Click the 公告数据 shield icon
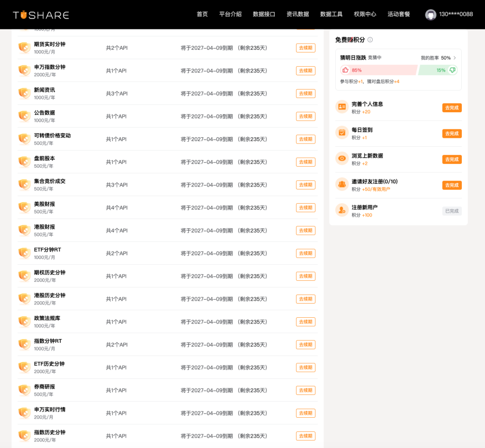The width and height of the screenshot is (485, 448). tap(24, 116)
